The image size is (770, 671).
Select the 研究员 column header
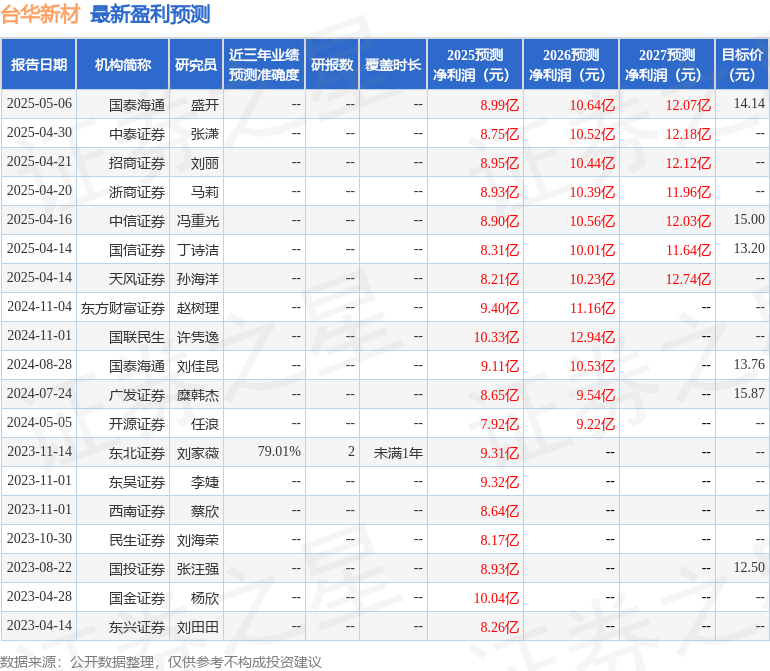click(x=196, y=65)
